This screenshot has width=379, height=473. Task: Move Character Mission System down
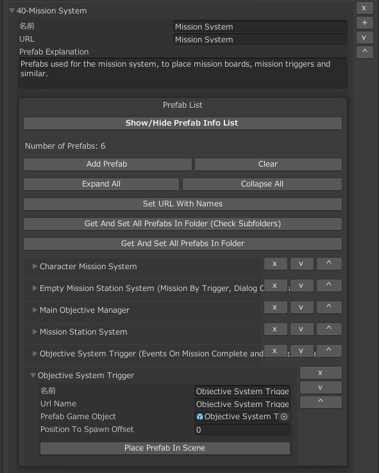(302, 264)
